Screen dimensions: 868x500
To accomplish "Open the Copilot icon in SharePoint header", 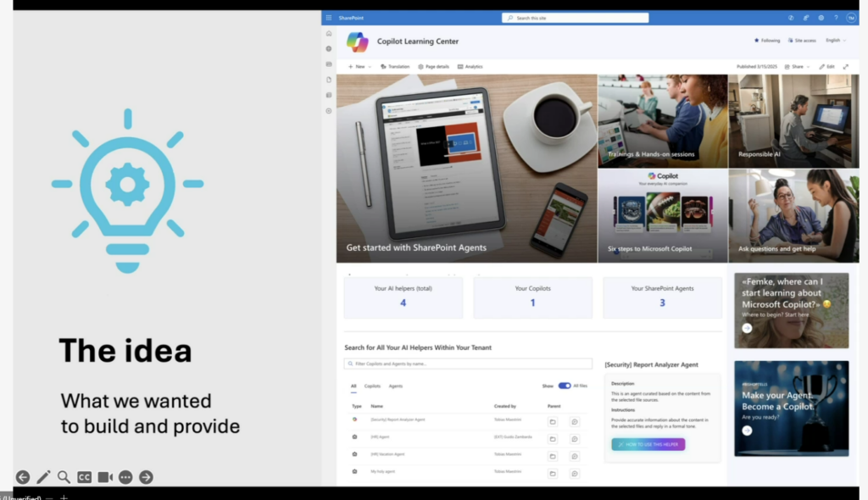I will [791, 18].
